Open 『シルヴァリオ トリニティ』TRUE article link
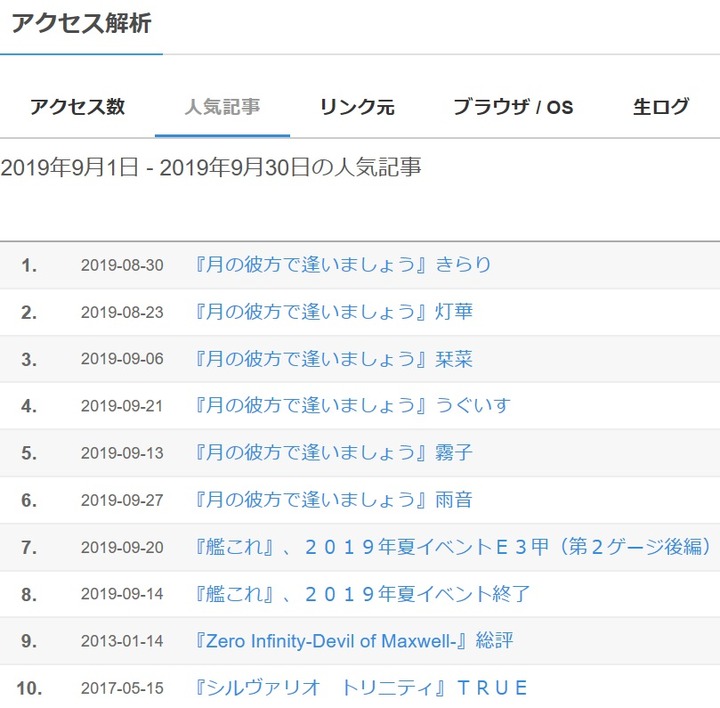720x708 pixels. point(361,688)
